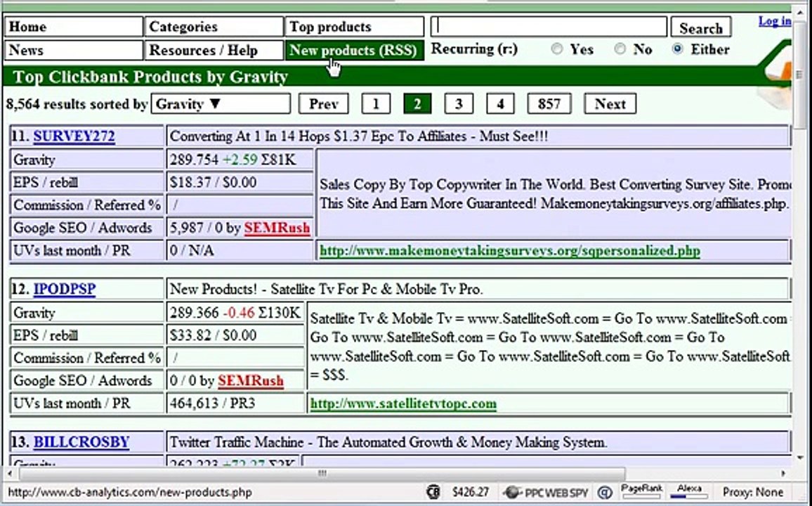Screen dimensions: 812x506
Task: Click the '$33.82 / $0.00' EPS cell
Action: [235, 336]
